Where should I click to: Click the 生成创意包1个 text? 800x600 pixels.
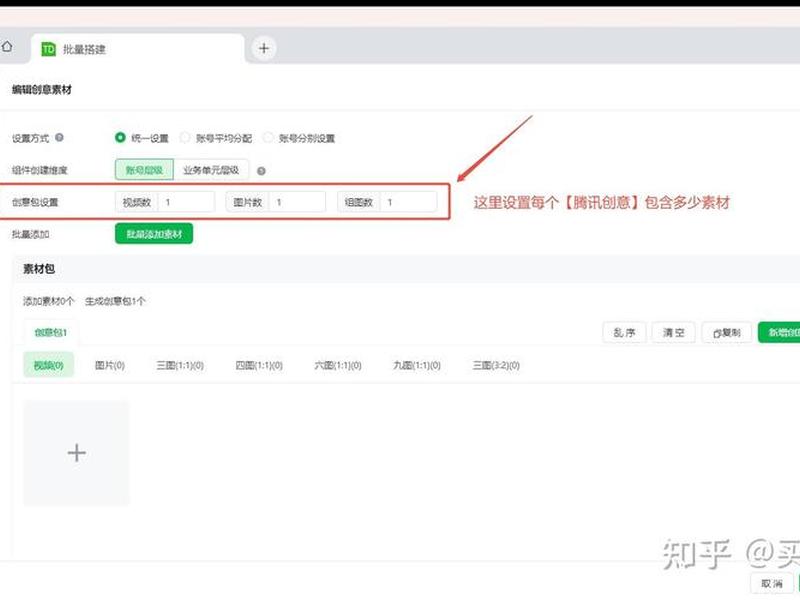tap(115, 301)
